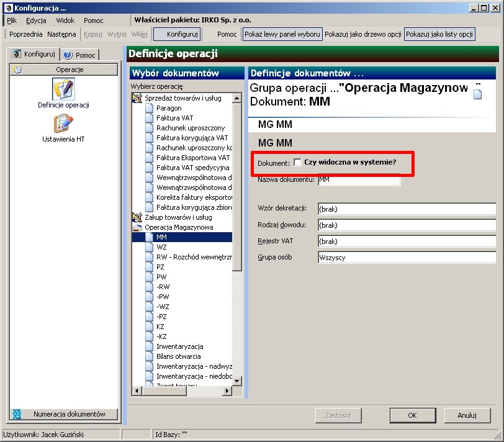Click the Numeracja dokumentów icon
The height and width of the screenshot is (442, 504).
coord(17,413)
